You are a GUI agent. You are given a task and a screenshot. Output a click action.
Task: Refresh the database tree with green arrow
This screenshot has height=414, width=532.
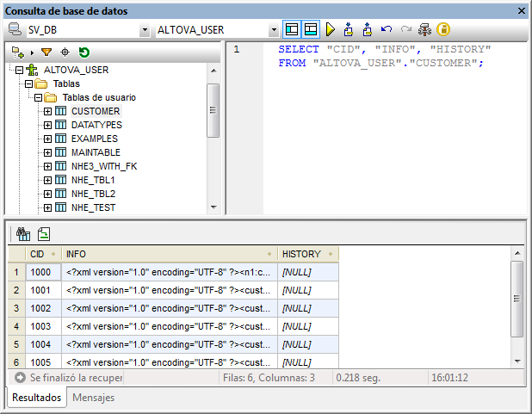coord(84,53)
